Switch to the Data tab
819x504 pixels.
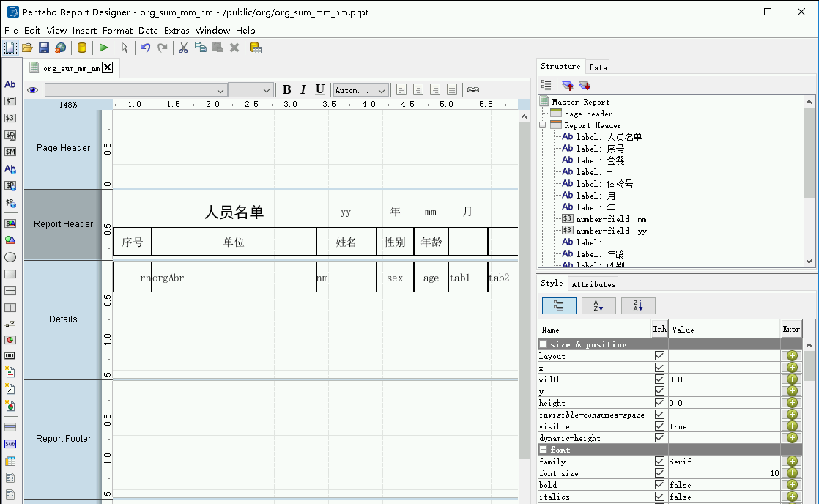[598, 67]
